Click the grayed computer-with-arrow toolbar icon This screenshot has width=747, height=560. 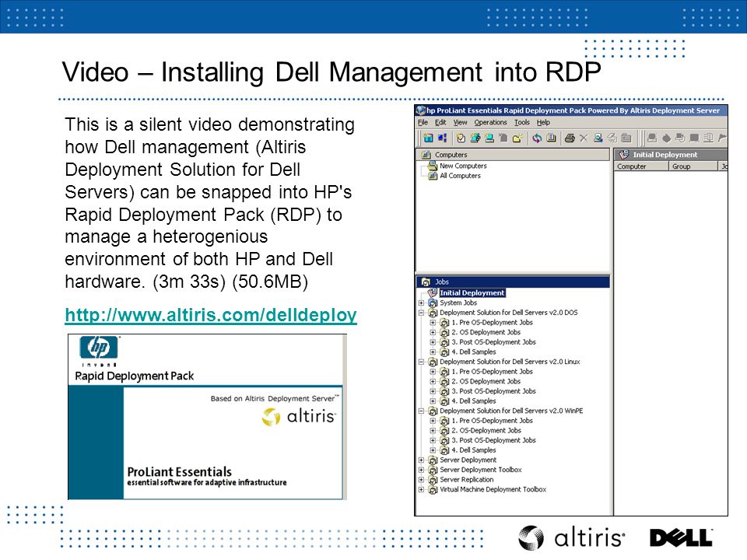coord(680,138)
